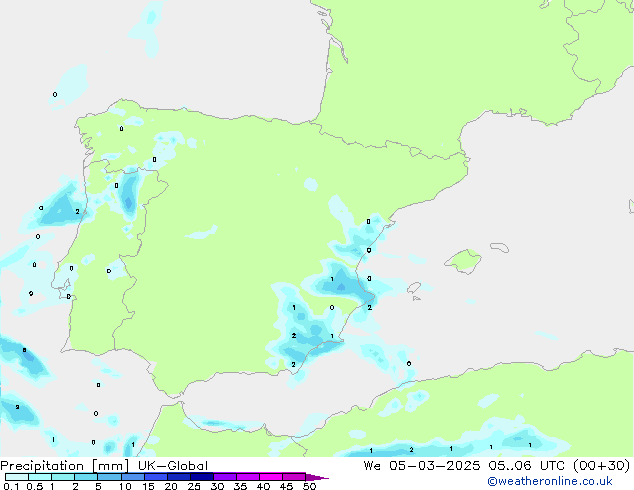The height and width of the screenshot is (490, 634).
Task: Click the 2–5 mm legend swatch
Action: pyautogui.click(x=86, y=477)
